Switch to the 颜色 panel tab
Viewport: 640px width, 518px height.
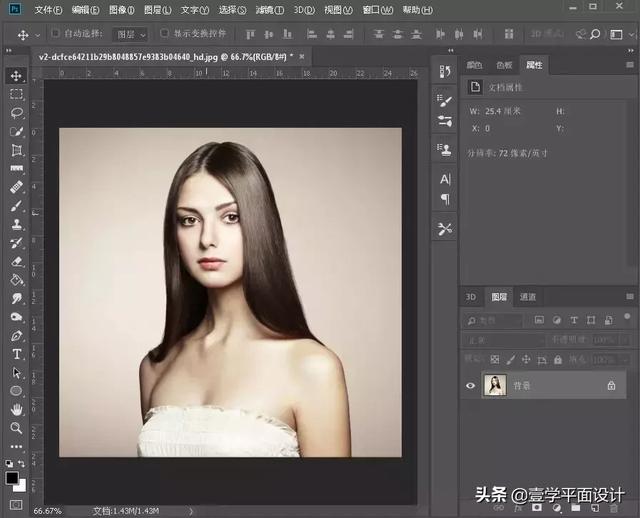[475, 65]
